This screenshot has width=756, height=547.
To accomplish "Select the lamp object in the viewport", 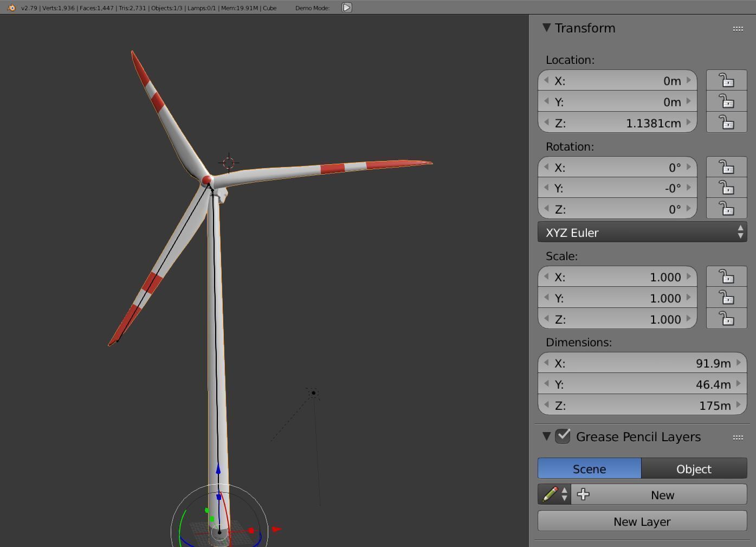I will (313, 393).
